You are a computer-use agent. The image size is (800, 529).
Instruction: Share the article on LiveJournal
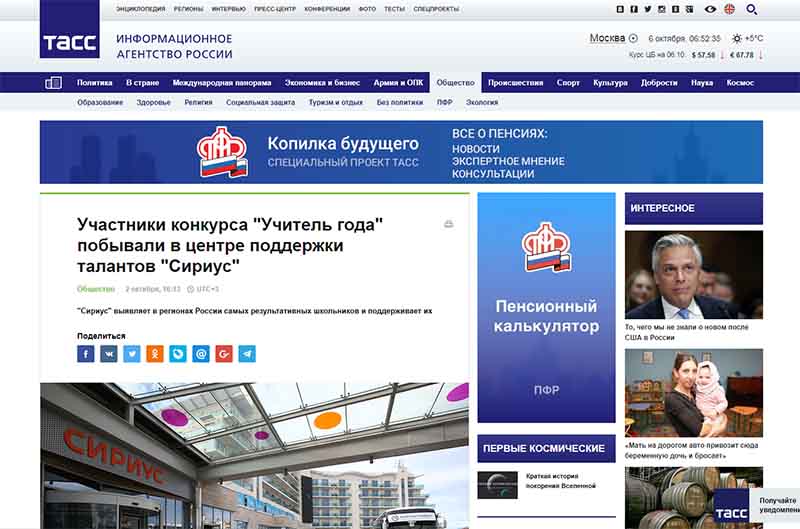tap(178, 354)
